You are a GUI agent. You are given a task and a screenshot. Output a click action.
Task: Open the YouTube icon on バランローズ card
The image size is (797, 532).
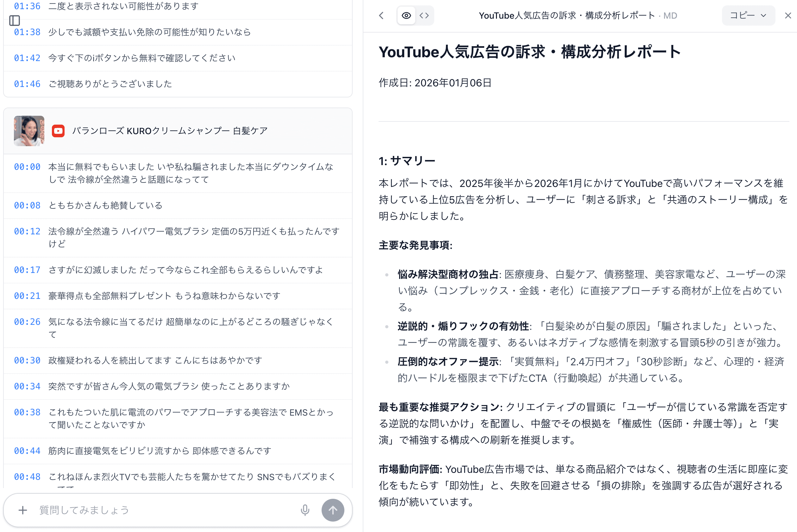58,131
